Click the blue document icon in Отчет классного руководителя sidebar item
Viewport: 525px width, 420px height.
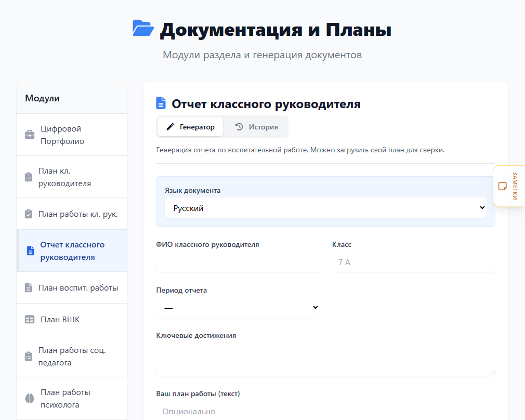31,251
